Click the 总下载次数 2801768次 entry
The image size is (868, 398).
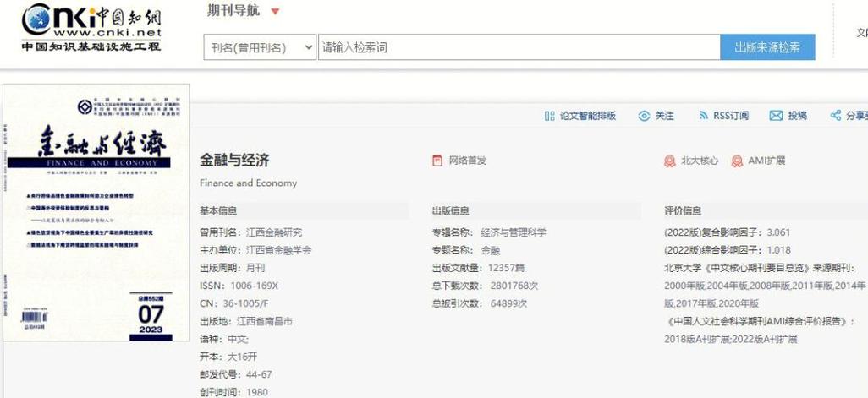click(x=485, y=286)
